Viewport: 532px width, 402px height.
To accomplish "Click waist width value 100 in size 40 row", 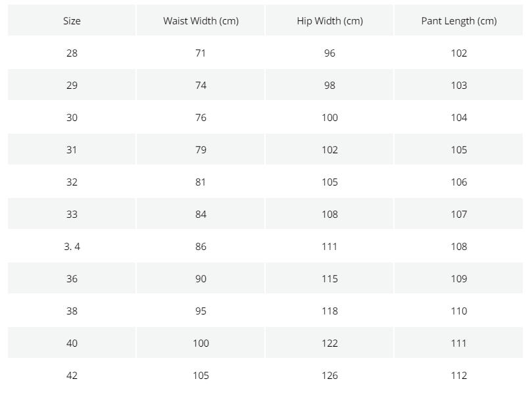I will point(201,343).
